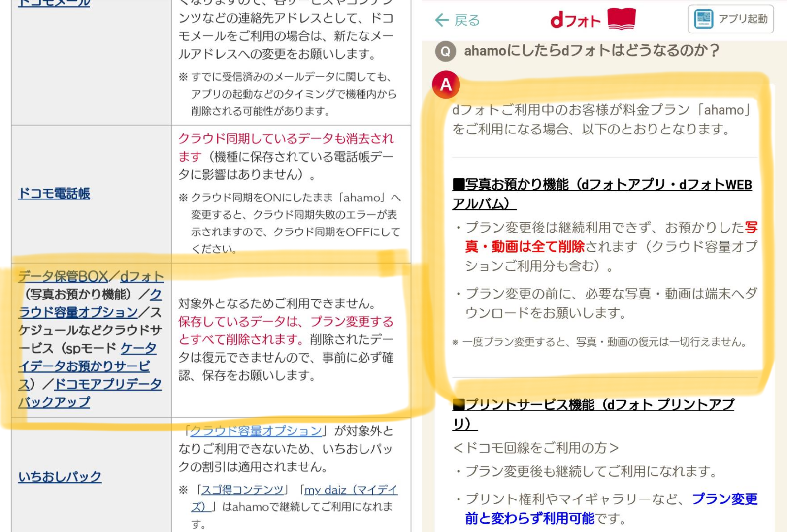Select the 写真お預かり機能 section heading
The image size is (787, 532).
pyautogui.click(x=602, y=194)
